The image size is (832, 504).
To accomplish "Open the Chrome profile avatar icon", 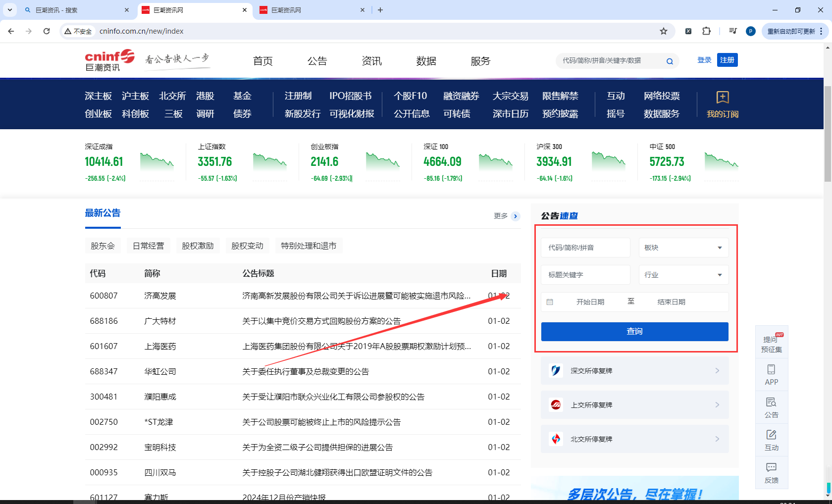I will pyautogui.click(x=751, y=31).
